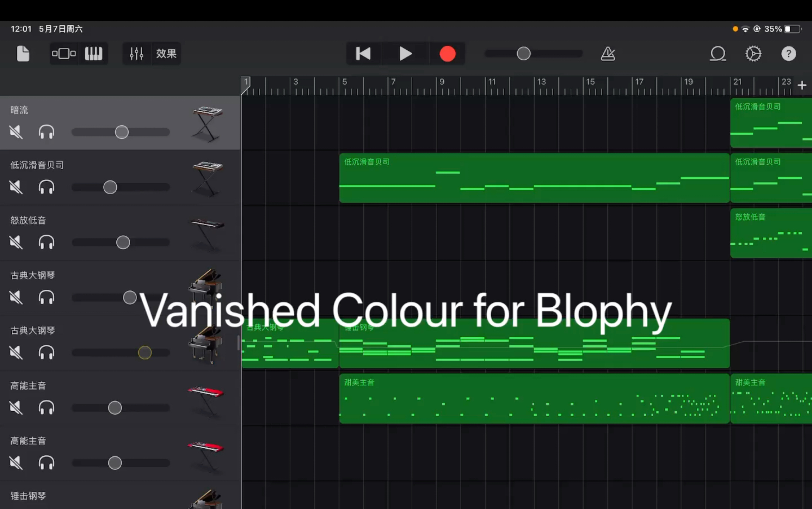Mute the 古典大钢琴 track with yellow volume knob
This screenshot has height=509, width=812.
[16, 352]
